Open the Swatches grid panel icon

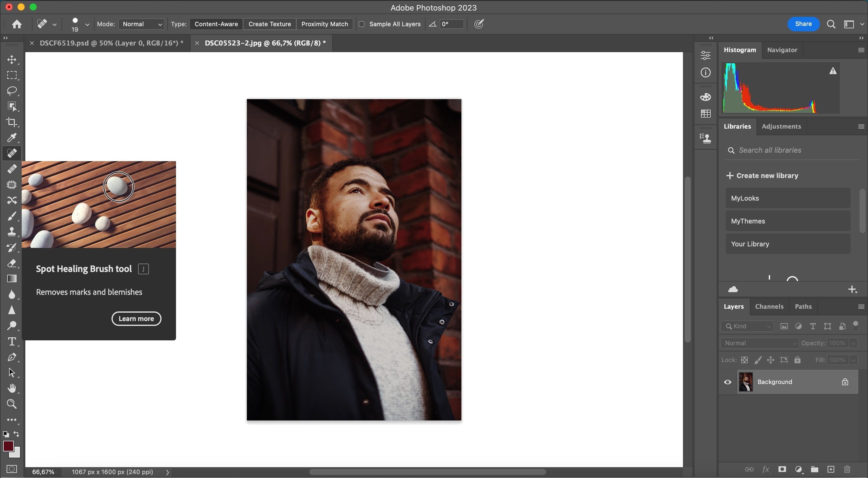click(x=706, y=114)
